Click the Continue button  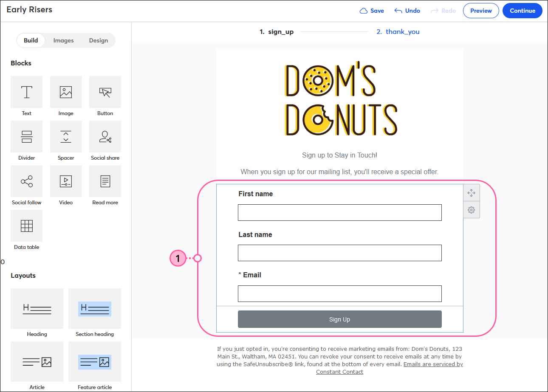[x=523, y=11]
